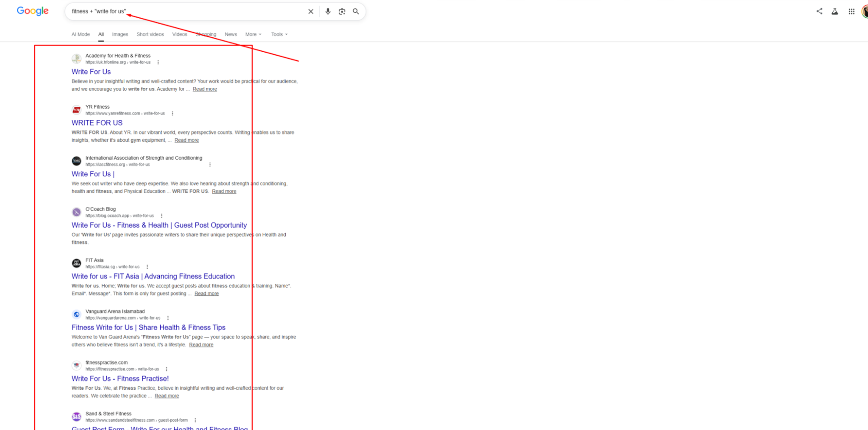Switch to Shopping tab

point(206,34)
